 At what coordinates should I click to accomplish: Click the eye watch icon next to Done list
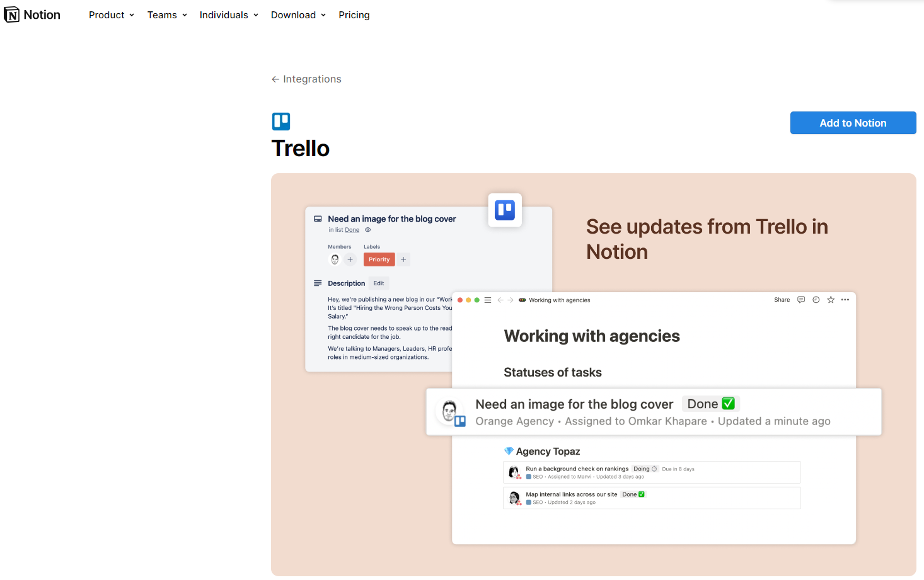pyautogui.click(x=368, y=230)
